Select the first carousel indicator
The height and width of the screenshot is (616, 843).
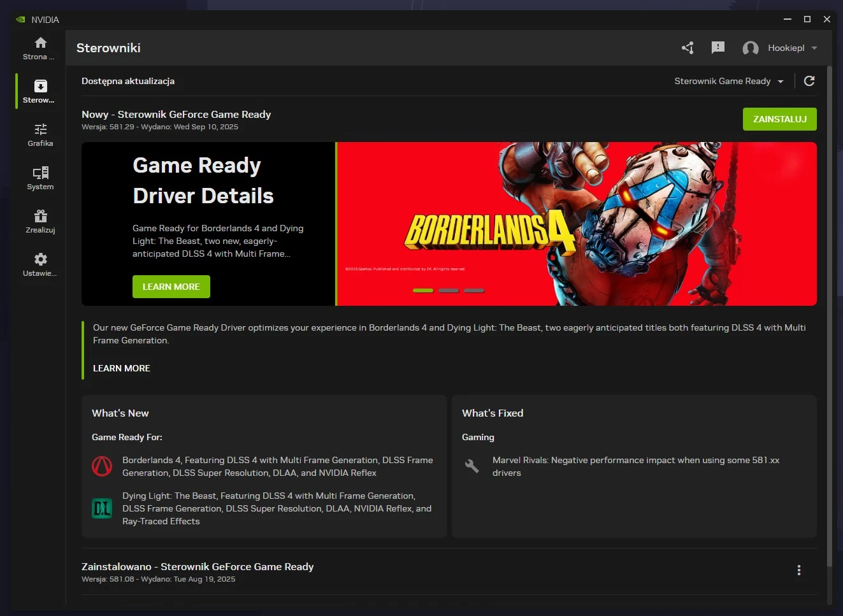pos(423,290)
